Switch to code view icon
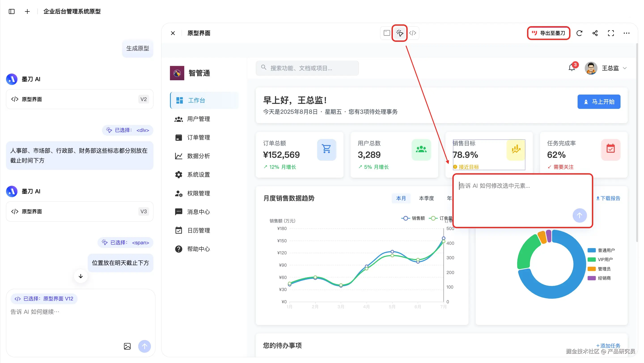Viewport: 644px width, 363px height. tap(412, 33)
